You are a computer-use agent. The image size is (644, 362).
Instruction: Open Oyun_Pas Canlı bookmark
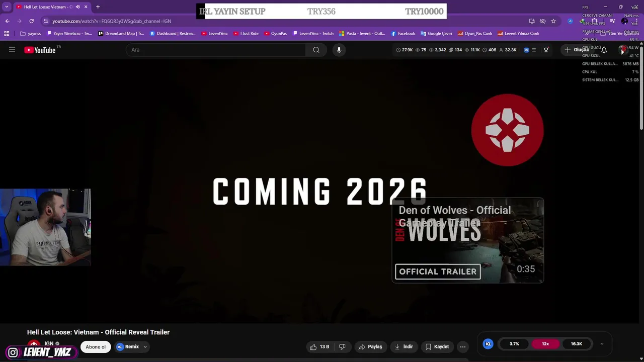click(474, 34)
